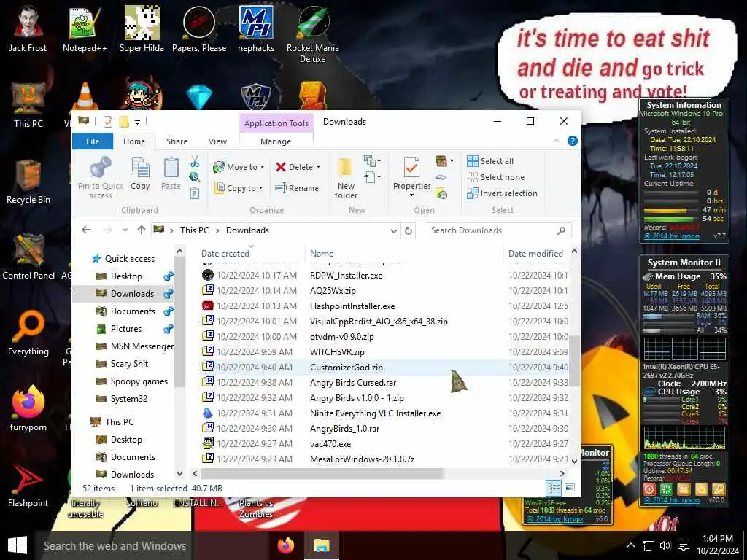Unpin Desktop from Quick access
The height and width of the screenshot is (560, 747).
click(169, 276)
